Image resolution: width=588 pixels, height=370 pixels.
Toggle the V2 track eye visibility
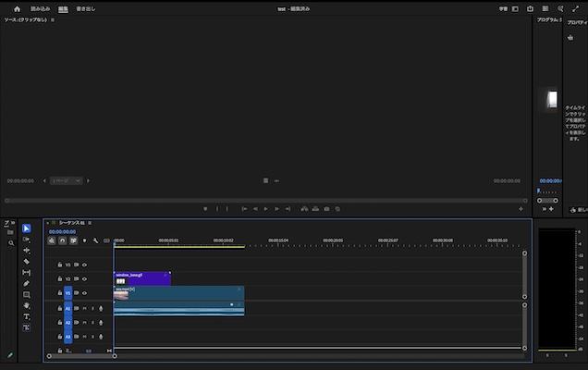tap(84, 278)
